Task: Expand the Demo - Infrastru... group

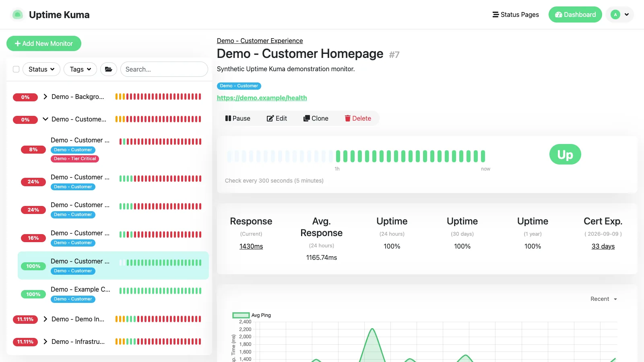Action: 45,341
